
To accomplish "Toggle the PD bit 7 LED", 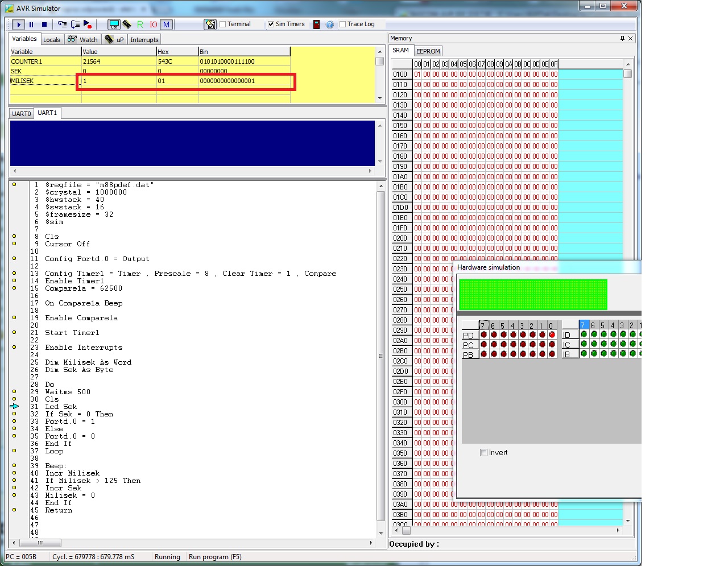I will [x=484, y=335].
